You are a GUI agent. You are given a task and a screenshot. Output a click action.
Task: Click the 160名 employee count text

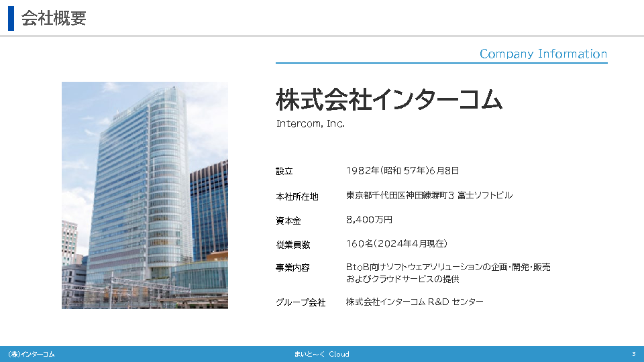click(396, 243)
